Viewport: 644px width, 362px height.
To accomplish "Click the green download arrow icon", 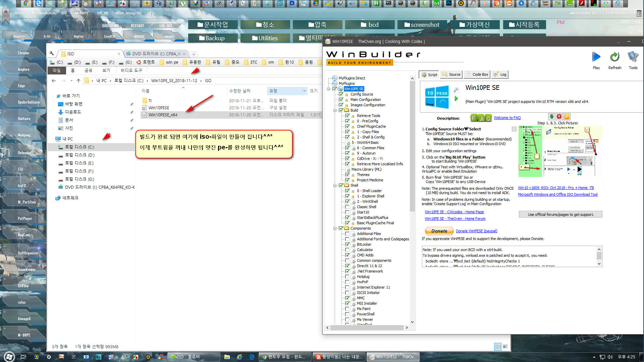I will [551, 117].
